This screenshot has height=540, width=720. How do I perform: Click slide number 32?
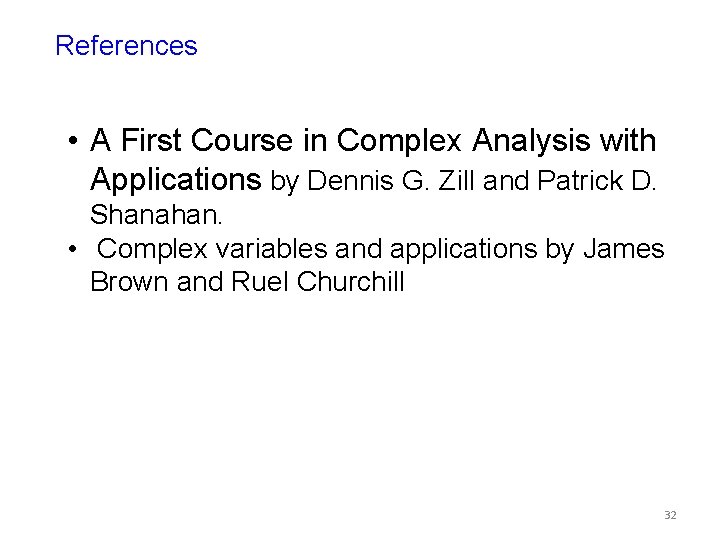coord(670,515)
